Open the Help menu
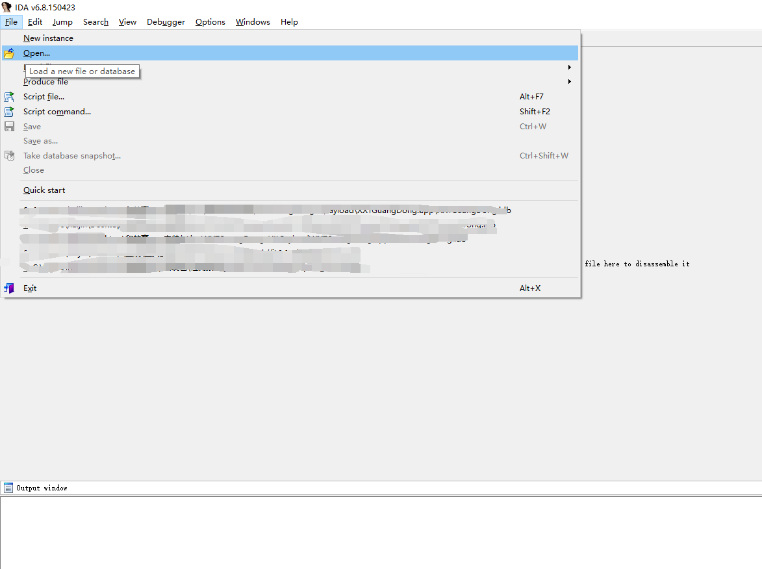762x569 pixels. click(x=289, y=22)
